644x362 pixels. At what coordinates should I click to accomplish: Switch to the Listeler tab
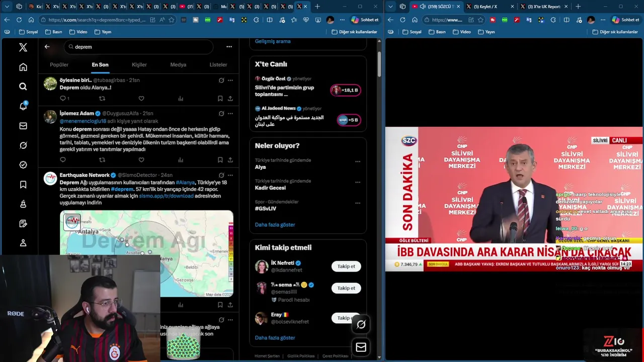(x=218, y=64)
